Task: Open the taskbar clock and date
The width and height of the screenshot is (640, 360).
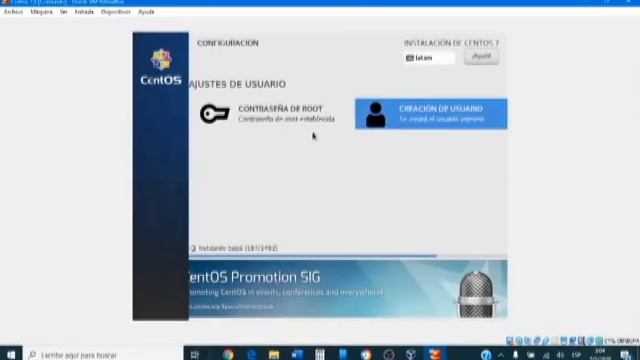Action: 600,354
